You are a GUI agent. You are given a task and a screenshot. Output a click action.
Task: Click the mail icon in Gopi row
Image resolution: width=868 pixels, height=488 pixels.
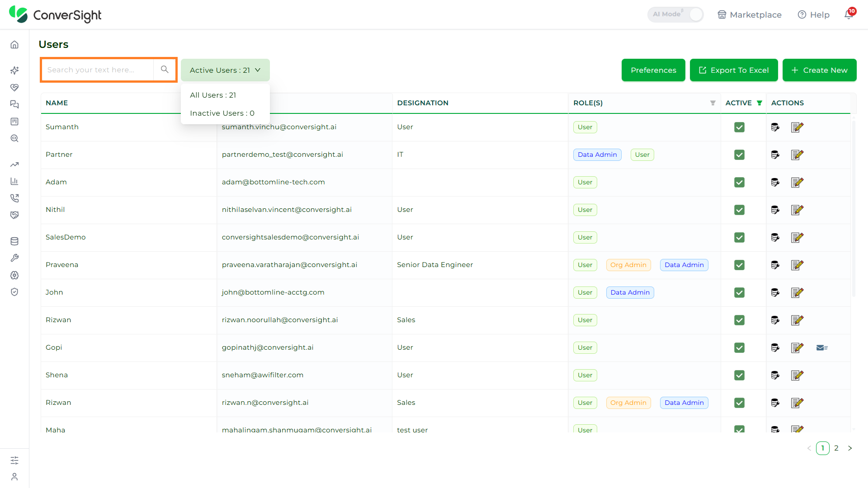point(822,347)
